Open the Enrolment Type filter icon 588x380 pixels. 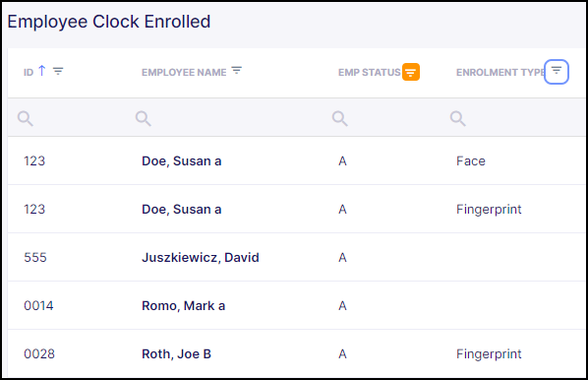tap(557, 71)
